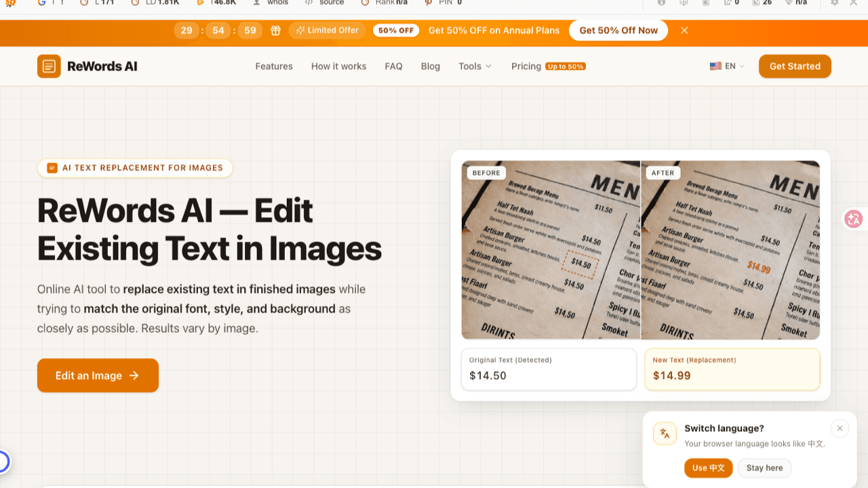The height and width of the screenshot is (488, 868).
Task: Click the gift icon in the promo banner
Action: [276, 30]
